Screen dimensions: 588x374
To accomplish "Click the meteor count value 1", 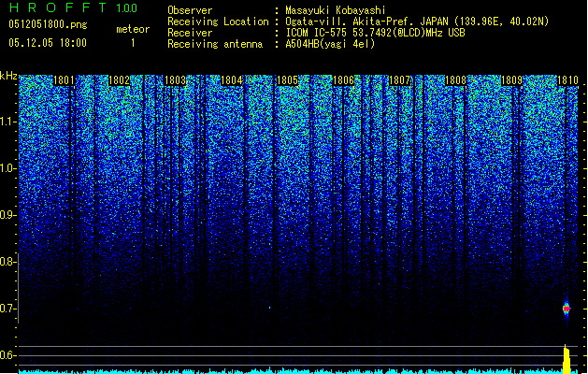I will click(x=133, y=44).
